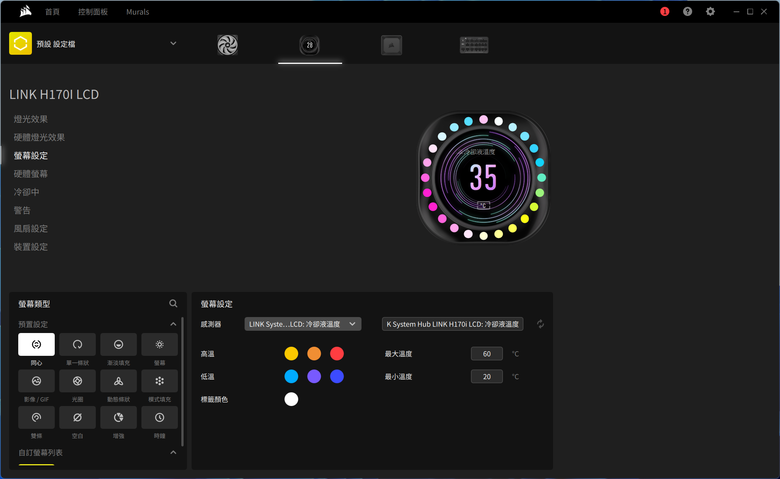Select the 同心 concentric screen type
This screenshot has width=780, height=479.
pos(36,344)
